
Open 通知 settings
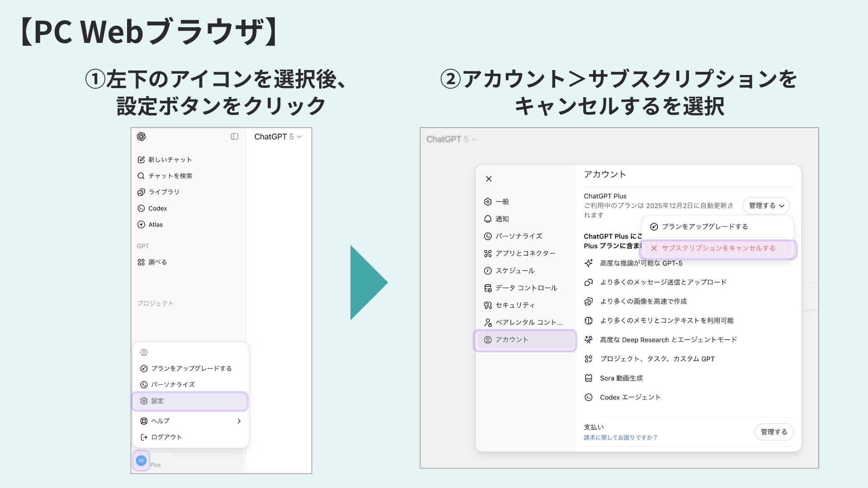502,219
